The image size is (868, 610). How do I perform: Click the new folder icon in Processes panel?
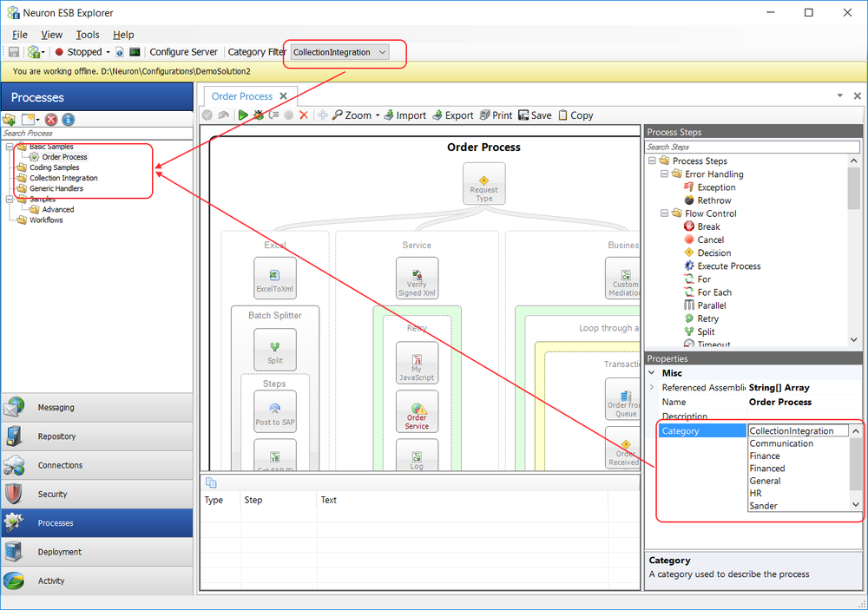(9, 120)
